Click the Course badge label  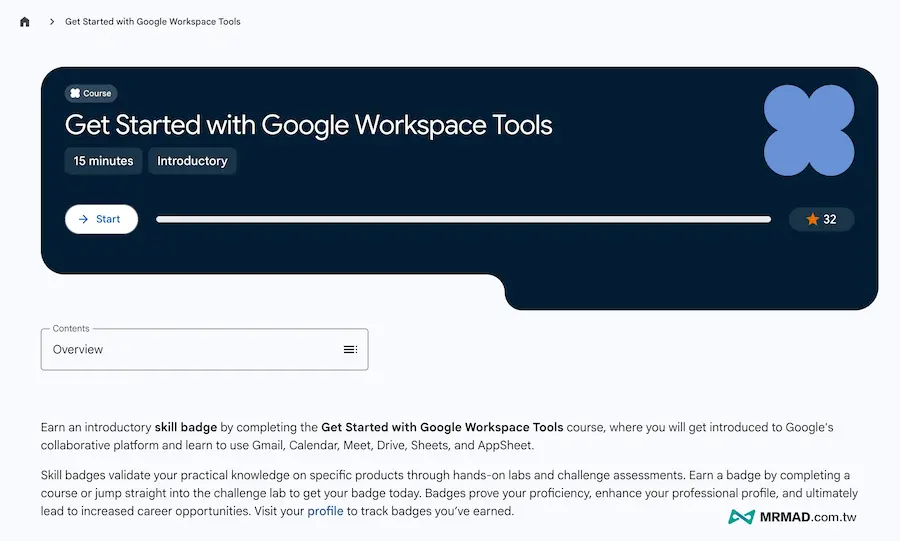(91, 94)
